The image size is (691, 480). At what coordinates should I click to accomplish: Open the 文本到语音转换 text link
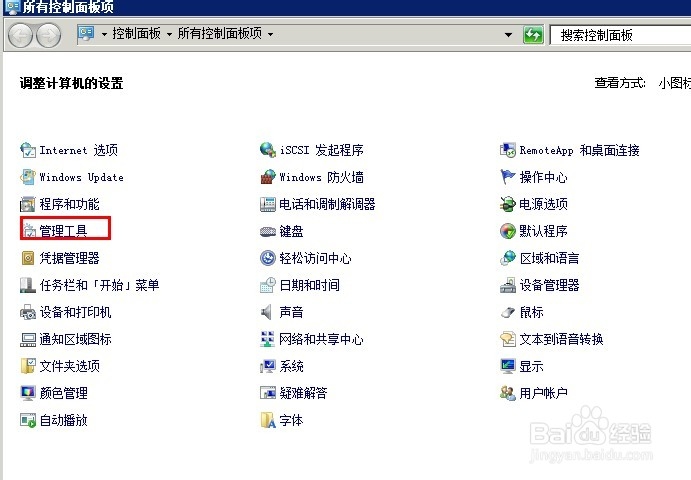(x=561, y=339)
